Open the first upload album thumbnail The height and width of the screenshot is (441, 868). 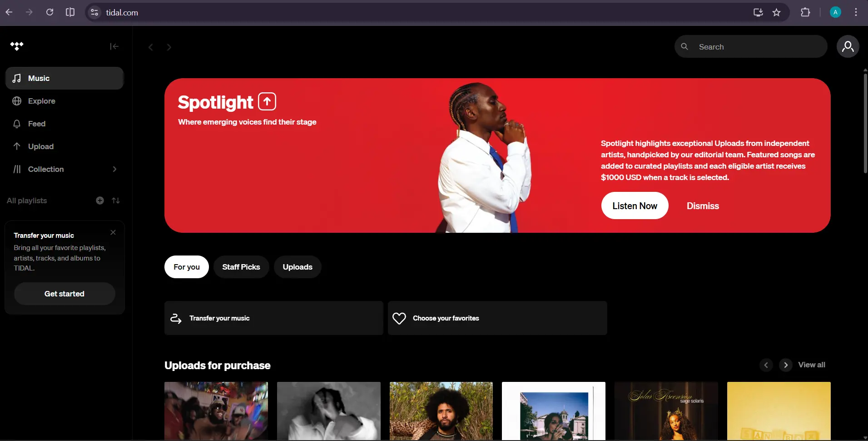[x=216, y=411]
